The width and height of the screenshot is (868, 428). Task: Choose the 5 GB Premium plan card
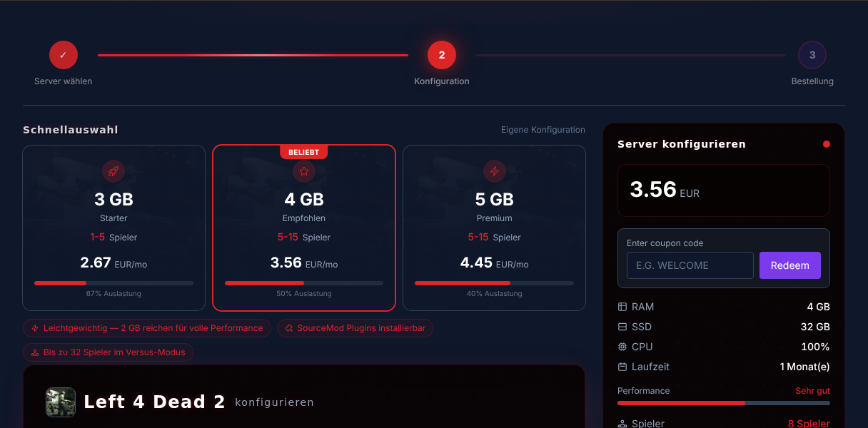494,228
